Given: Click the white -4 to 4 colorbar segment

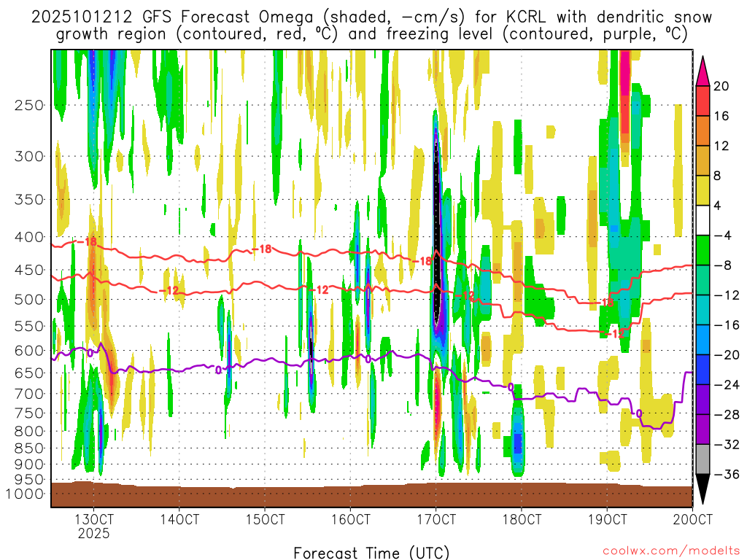Looking at the screenshot, I should (x=703, y=220).
